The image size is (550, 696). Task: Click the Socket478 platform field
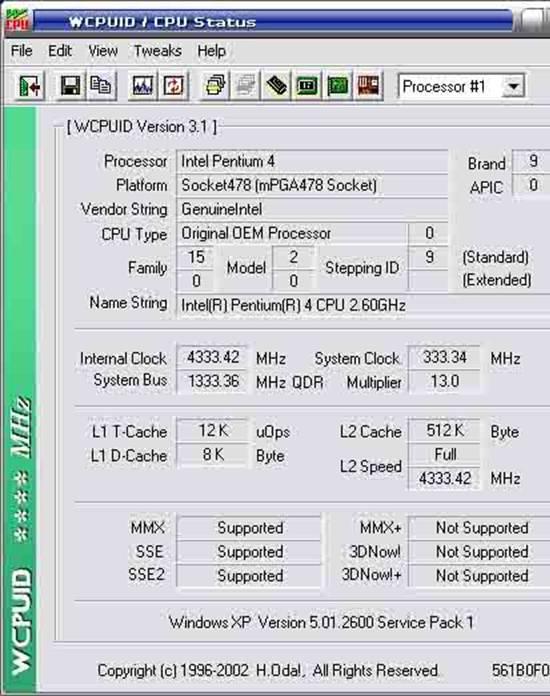312,186
